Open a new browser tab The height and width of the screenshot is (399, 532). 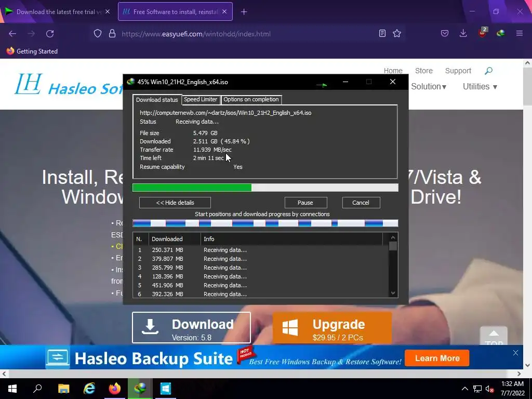[244, 12]
